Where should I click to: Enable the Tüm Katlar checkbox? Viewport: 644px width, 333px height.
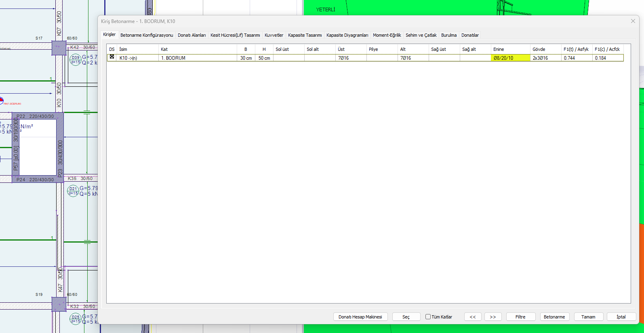(x=428, y=317)
